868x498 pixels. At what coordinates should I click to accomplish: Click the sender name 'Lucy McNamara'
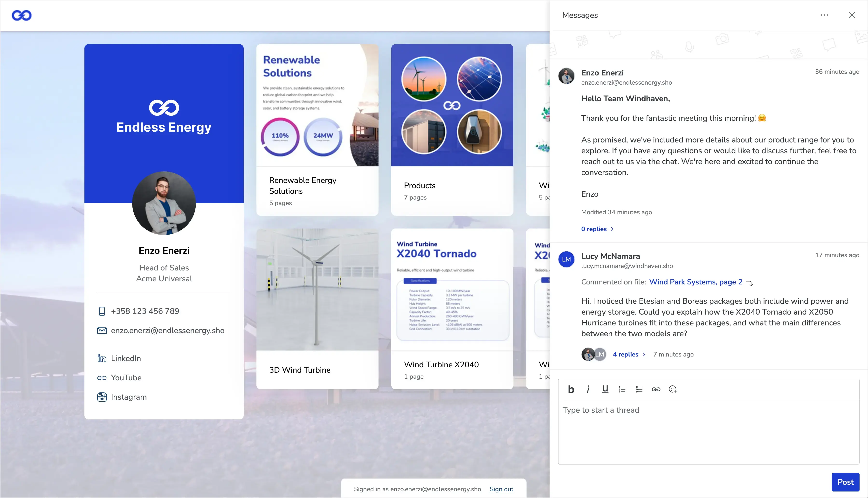click(x=610, y=256)
